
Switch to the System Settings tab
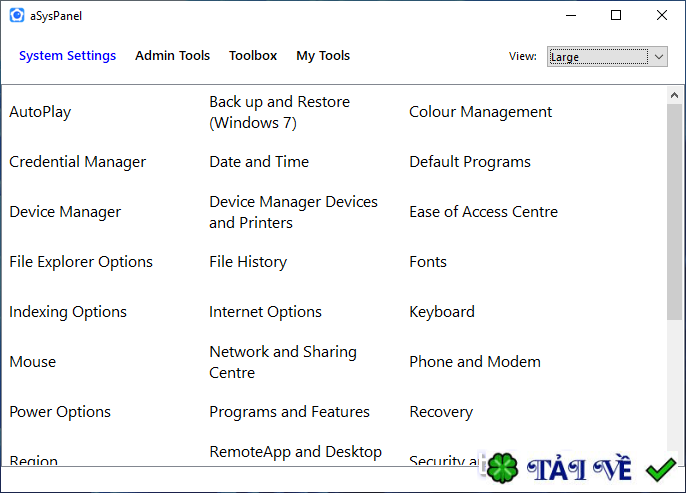click(67, 56)
